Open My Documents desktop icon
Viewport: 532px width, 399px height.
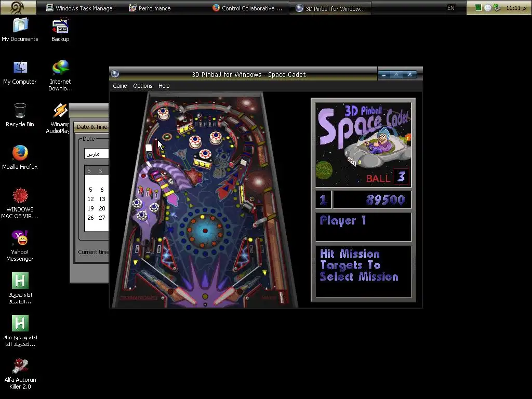[x=20, y=30]
